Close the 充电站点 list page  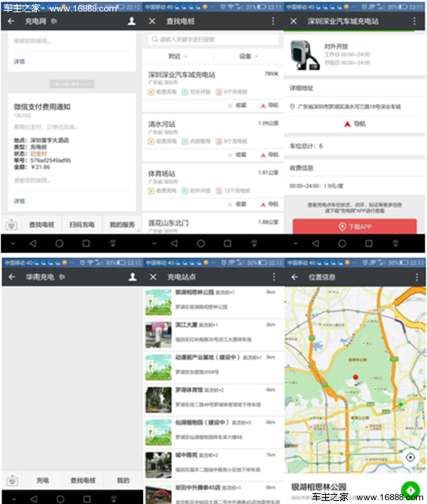[153, 277]
